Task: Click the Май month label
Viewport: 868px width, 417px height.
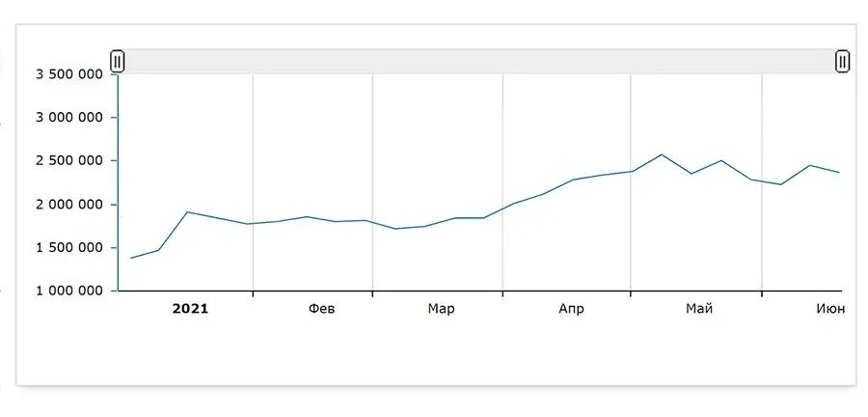Action: click(699, 309)
